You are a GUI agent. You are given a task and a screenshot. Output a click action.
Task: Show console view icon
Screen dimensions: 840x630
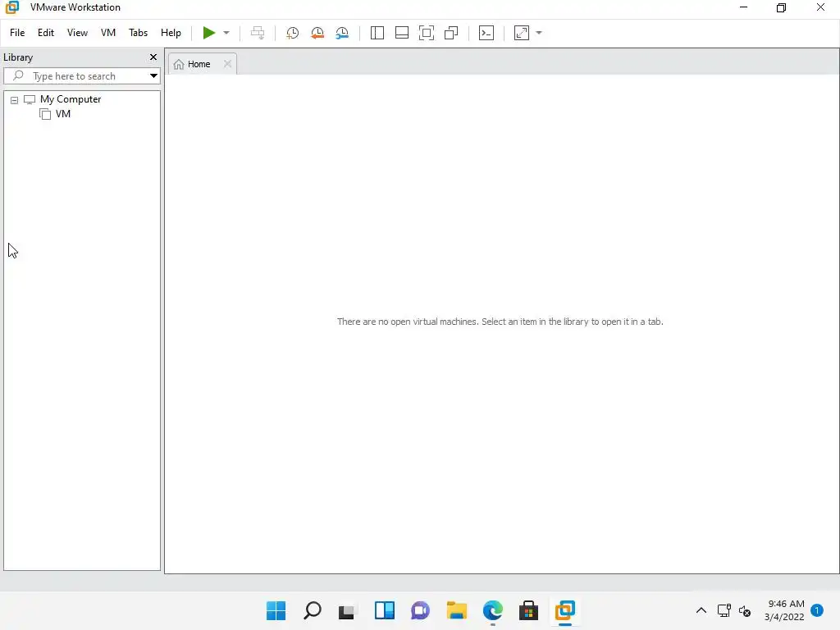point(486,33)
